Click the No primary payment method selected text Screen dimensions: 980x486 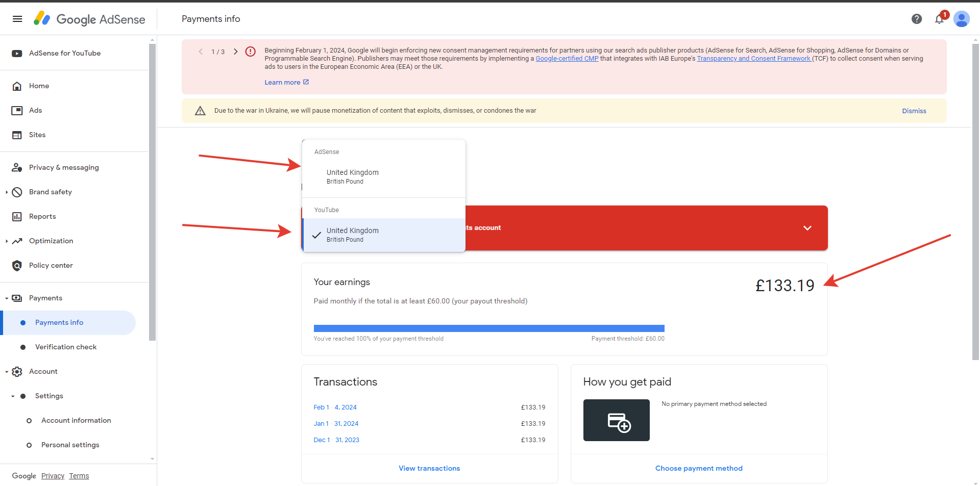click(x=714, y=404)
